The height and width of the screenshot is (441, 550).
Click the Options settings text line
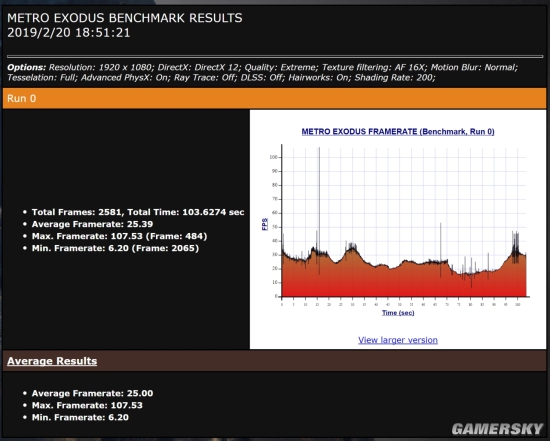262,72
